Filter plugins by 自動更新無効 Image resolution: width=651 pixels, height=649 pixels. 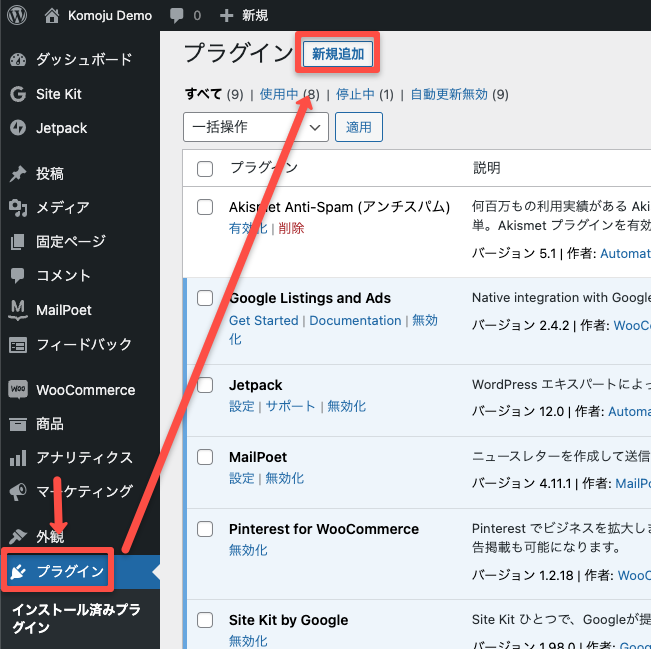tap(449, 94)
